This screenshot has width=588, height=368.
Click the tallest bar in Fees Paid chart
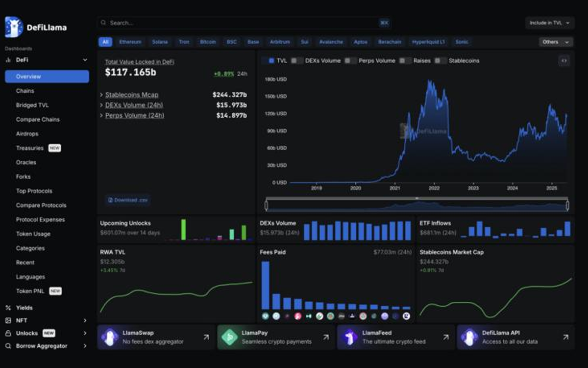click(x=266, y=285)
